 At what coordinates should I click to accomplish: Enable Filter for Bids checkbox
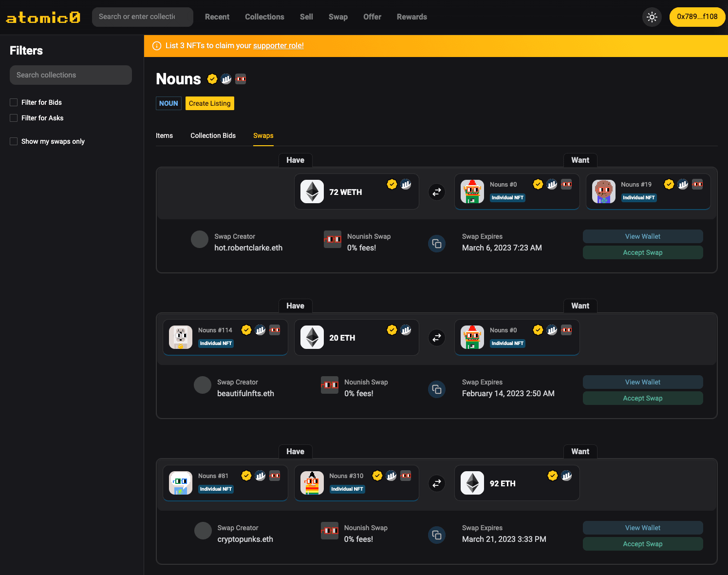coord(14,102)
